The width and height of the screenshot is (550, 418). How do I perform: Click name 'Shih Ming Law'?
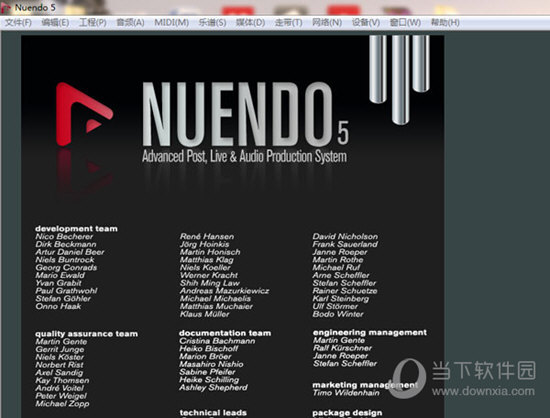point(210,283)
